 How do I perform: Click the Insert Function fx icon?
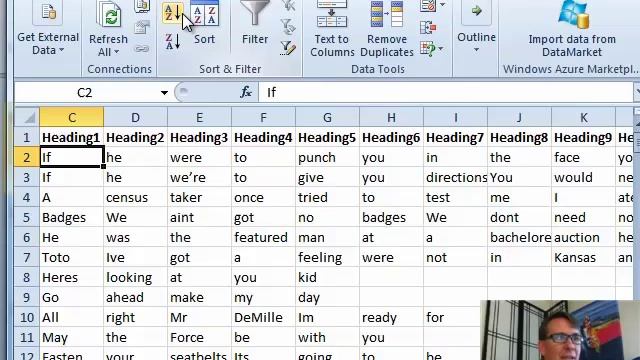coord(246,92)
